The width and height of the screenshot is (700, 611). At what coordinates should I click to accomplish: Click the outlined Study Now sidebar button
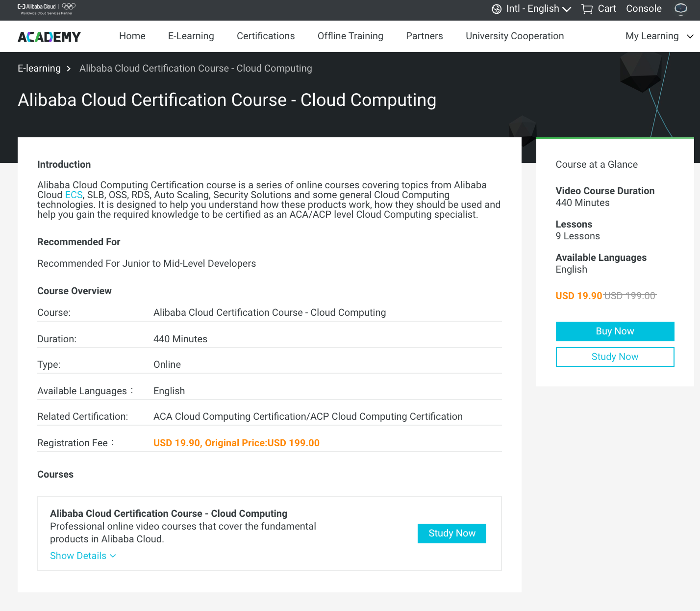tap(615, 357)
